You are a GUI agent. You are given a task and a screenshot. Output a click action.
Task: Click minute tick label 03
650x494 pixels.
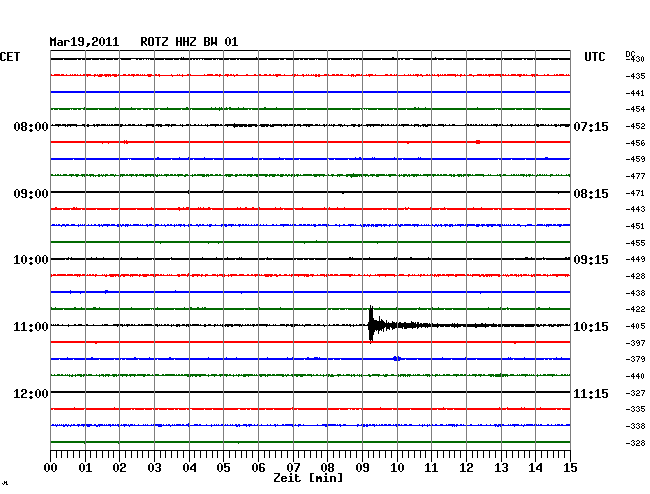coord(154,468)
